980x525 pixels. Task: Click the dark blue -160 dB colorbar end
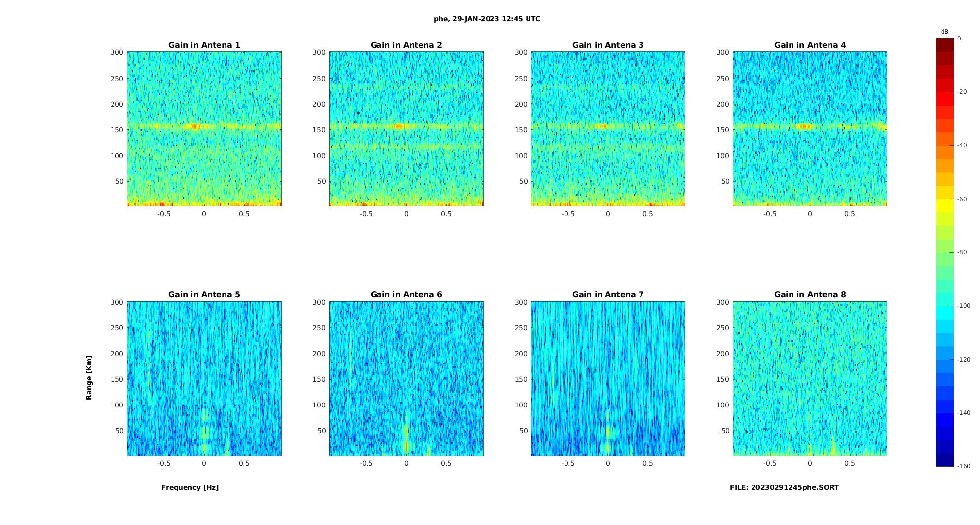(x=944, y=460)
